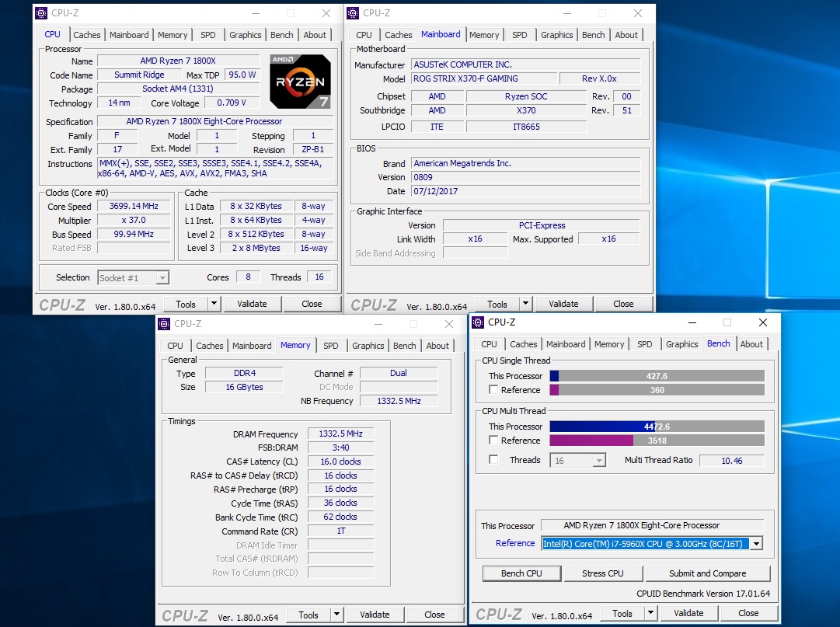The height and width of the screenshot is (627, 840).
Task: Click Multi Thread This Processor bar 4472.6
Action: tap(657, 427)
